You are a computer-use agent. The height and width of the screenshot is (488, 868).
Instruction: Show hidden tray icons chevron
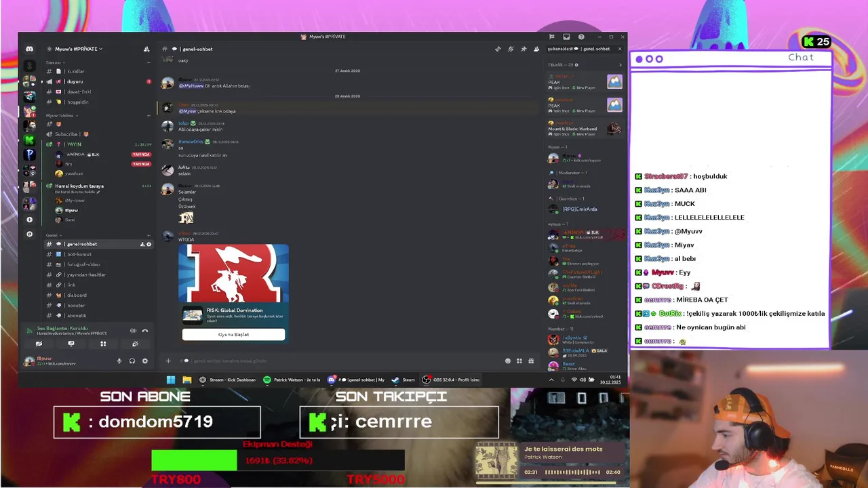click(551, 380)
